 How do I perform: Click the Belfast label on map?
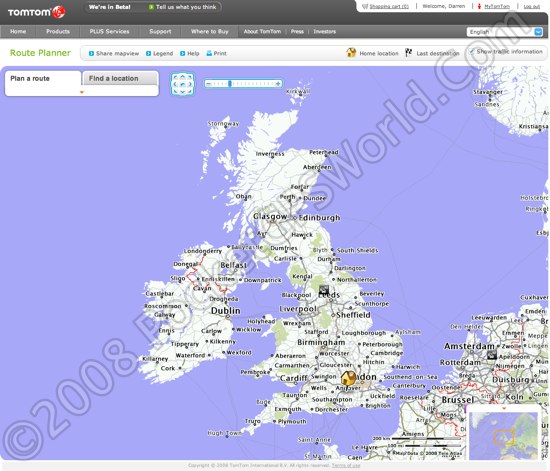234,265
